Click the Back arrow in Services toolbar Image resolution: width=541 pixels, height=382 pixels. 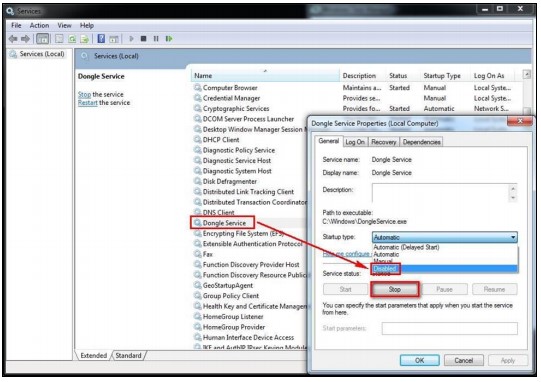(13, 39)
